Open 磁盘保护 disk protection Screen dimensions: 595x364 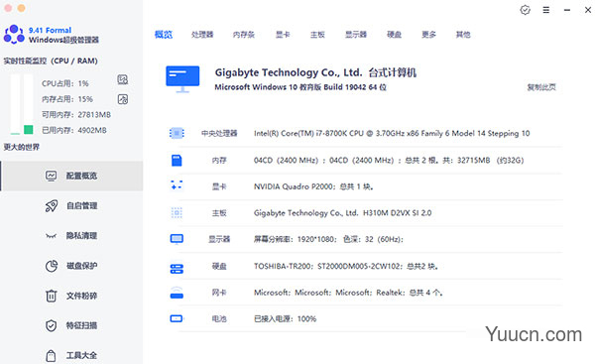coord(72,266)
